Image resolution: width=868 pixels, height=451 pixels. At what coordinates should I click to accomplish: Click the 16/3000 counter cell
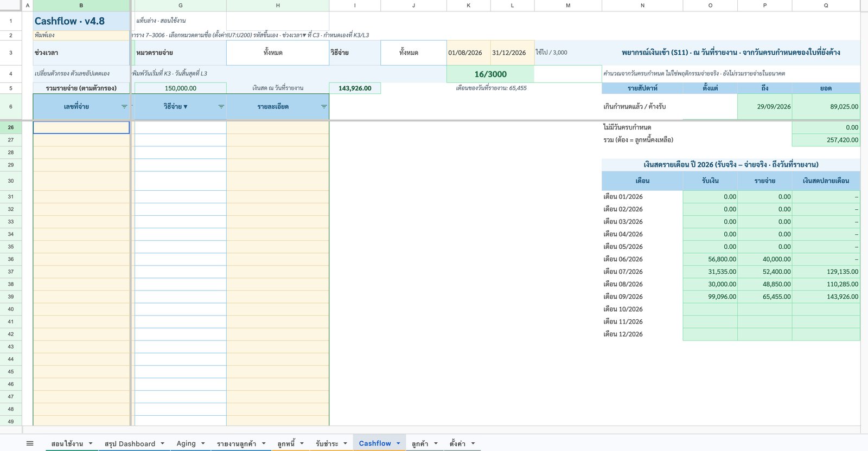490,74
